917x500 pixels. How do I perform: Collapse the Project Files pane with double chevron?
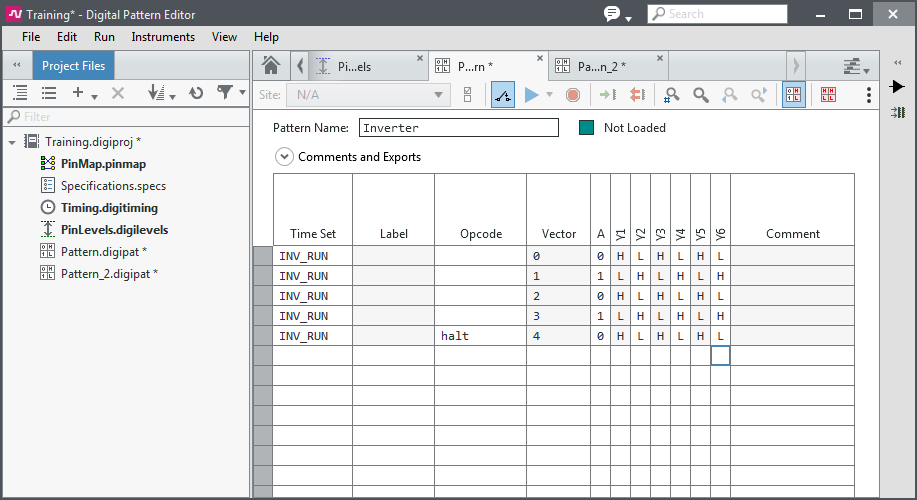tap(16, 65)
